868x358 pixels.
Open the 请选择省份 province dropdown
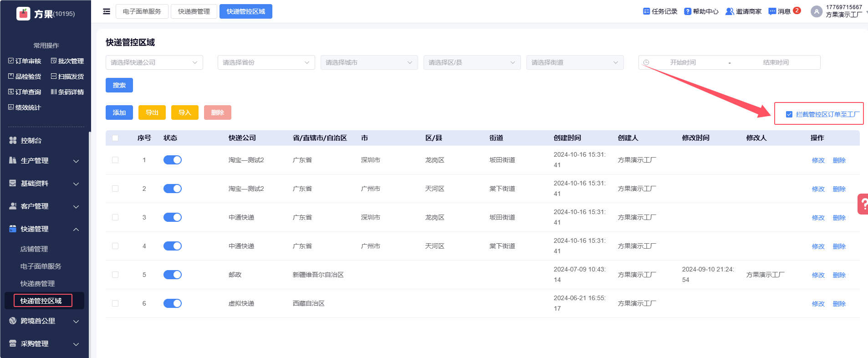266,62
